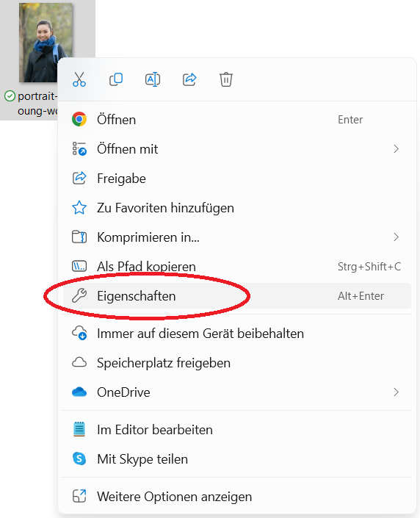This screenshot has height=518, width=420.
Task: Click the star icon for Favoriten
Action: 79,208
